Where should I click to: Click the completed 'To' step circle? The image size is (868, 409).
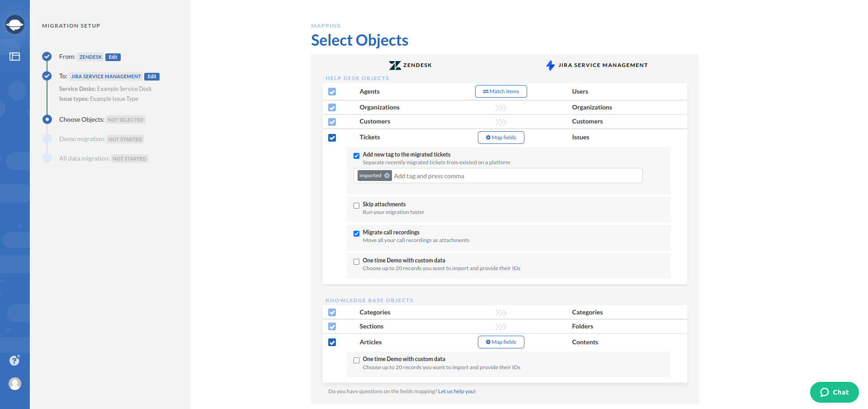(x=47, y=76)
